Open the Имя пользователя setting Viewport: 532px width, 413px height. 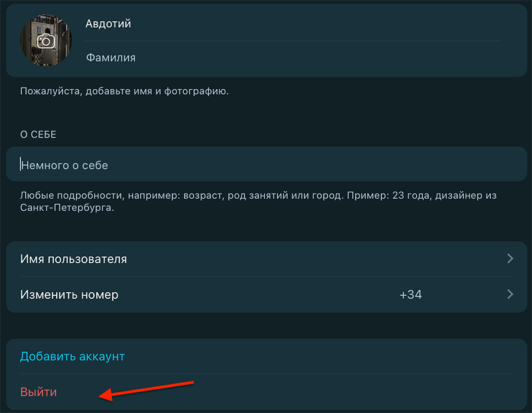(x=74, y=259)
